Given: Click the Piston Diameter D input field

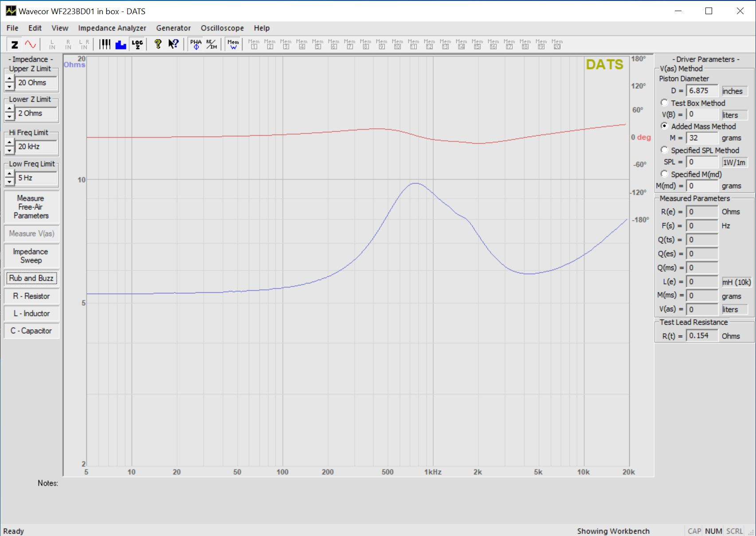Looking at the screenshot, I should point(702,91).
